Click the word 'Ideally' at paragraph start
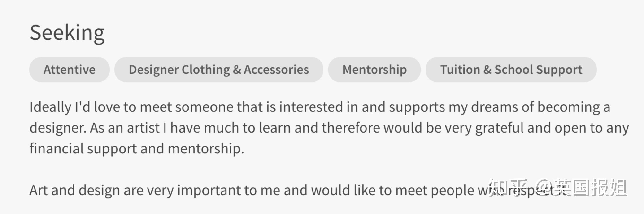Viewport: 644px width, 214px height. [x=50, y=107]
